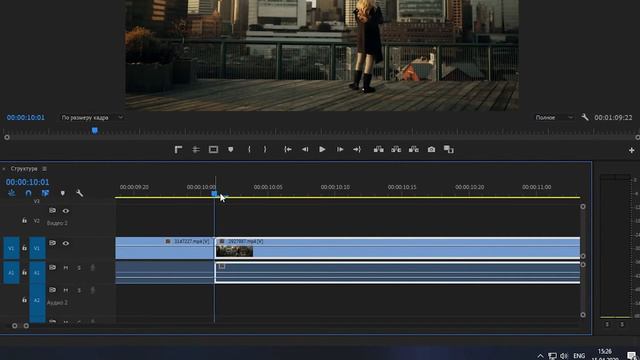This screenshot has height=360, width=640.
Task: Open timeline display settings wrench
Action: tap(80, 193)
